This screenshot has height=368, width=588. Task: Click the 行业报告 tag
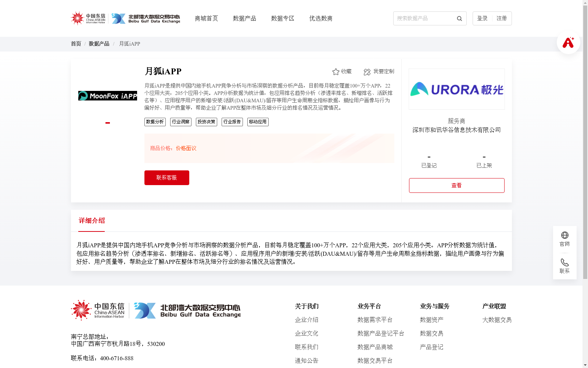click(232, 122)
